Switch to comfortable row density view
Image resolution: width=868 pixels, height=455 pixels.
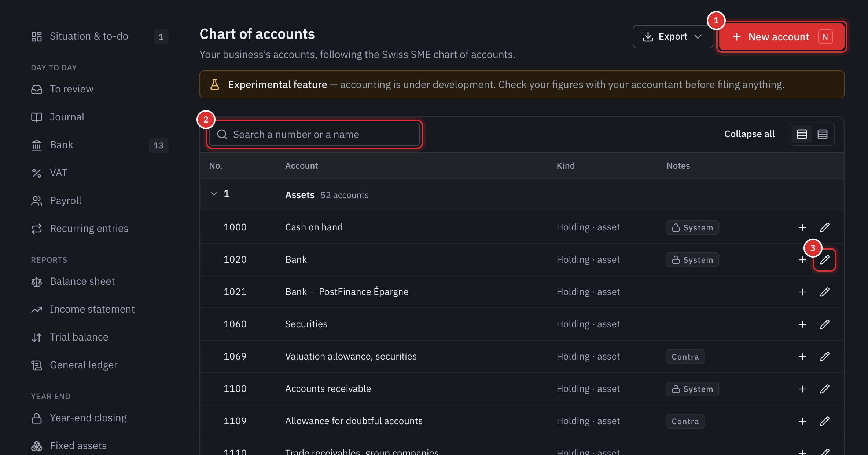coord(802,134)
